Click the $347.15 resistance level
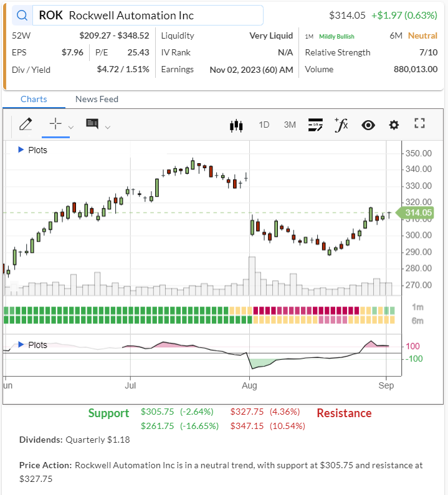This screenshot has width=448, height=495. (247, 426)
